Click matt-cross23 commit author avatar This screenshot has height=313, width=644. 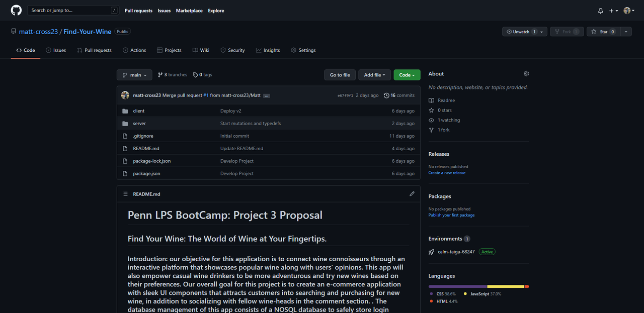[x=125, y=95]
